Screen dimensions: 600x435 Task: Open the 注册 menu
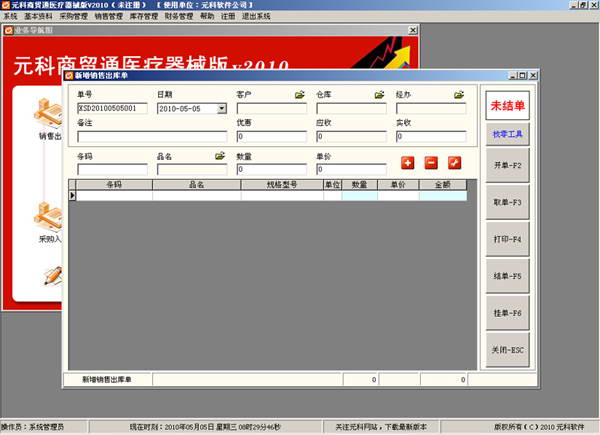click(228, 16)
